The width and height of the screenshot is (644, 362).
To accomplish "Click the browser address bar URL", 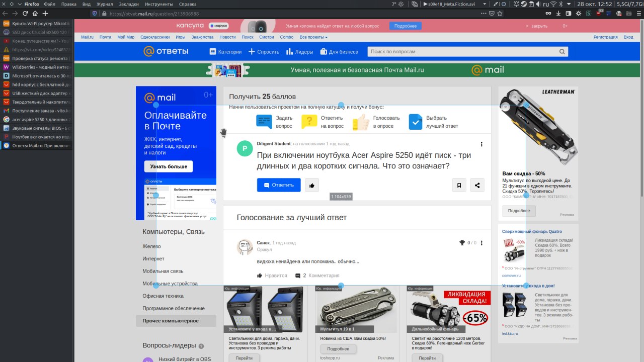I will point(154,14).
